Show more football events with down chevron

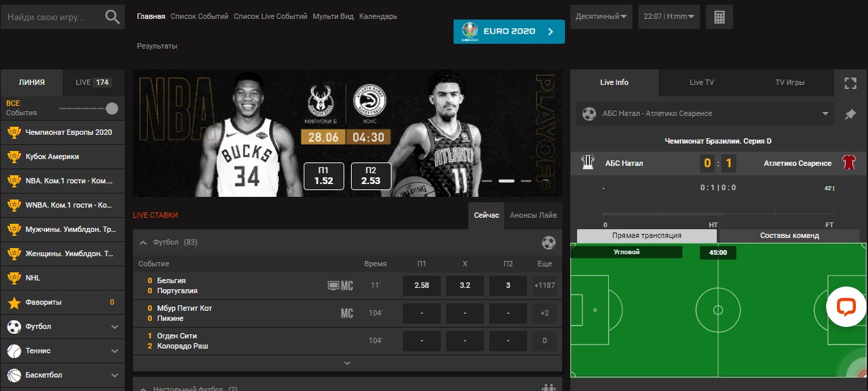(x=348, y=363)
